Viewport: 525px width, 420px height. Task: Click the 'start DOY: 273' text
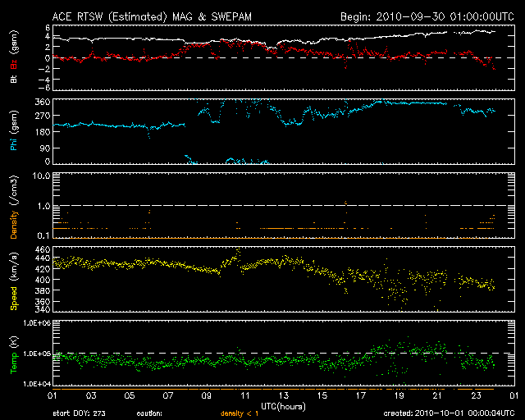coord(79,413)
